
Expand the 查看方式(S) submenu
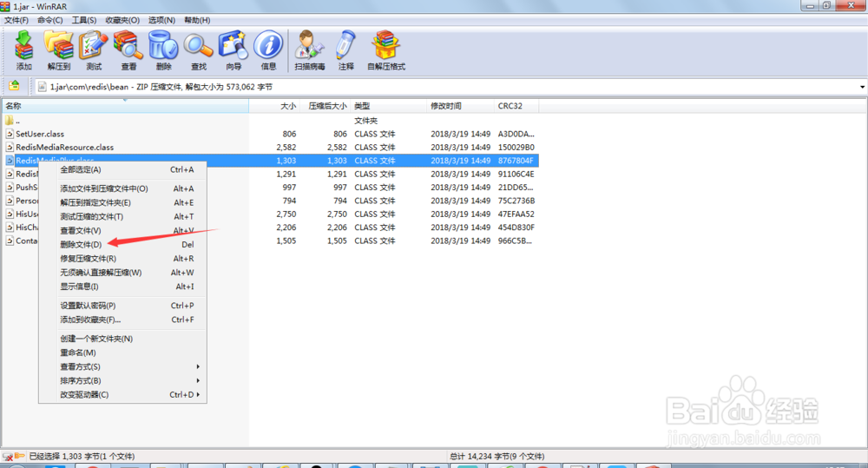122,366
